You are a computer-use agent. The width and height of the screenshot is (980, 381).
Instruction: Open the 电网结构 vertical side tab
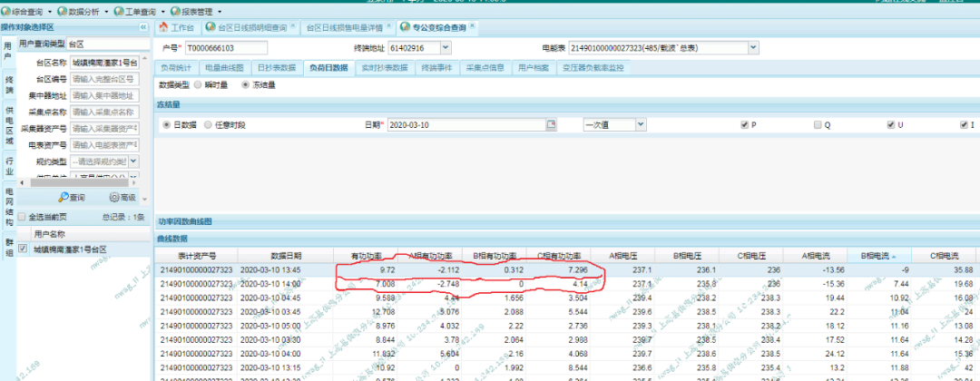(8, 207)
